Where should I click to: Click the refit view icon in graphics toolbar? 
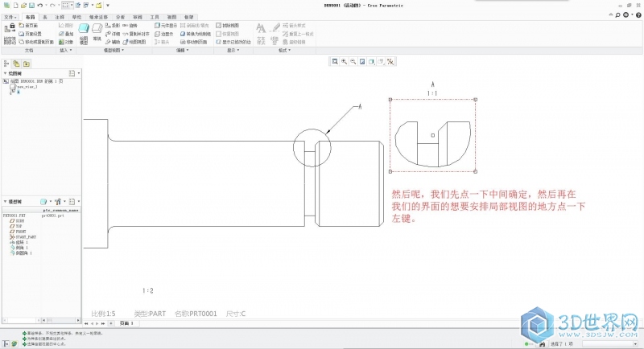tap(335, 61)
